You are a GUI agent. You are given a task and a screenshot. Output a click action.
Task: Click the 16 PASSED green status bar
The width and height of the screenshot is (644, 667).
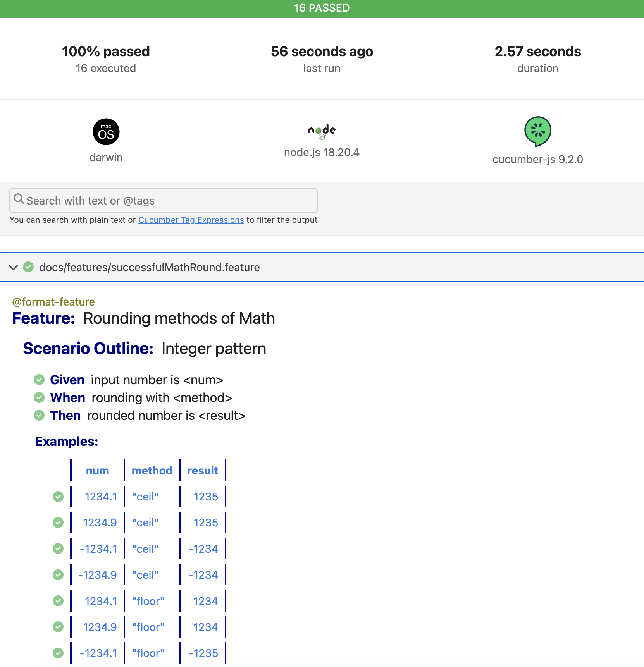pos(322,8)
